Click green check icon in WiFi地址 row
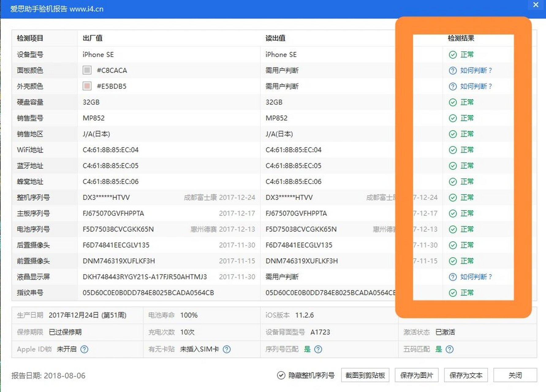The image size is (546, 392). coord(453,150)
